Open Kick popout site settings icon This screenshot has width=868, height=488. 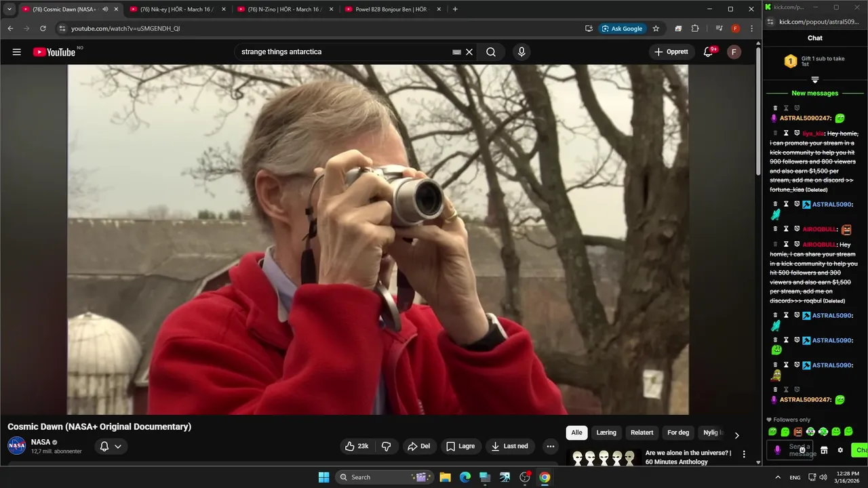point(771,22)
